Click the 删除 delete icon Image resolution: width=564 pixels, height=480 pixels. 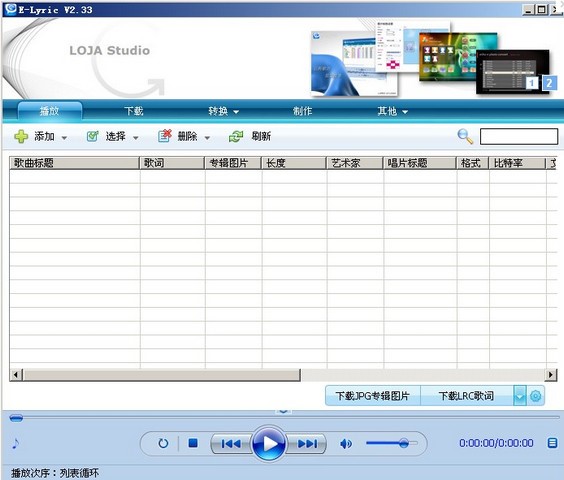tap(165, 136)
